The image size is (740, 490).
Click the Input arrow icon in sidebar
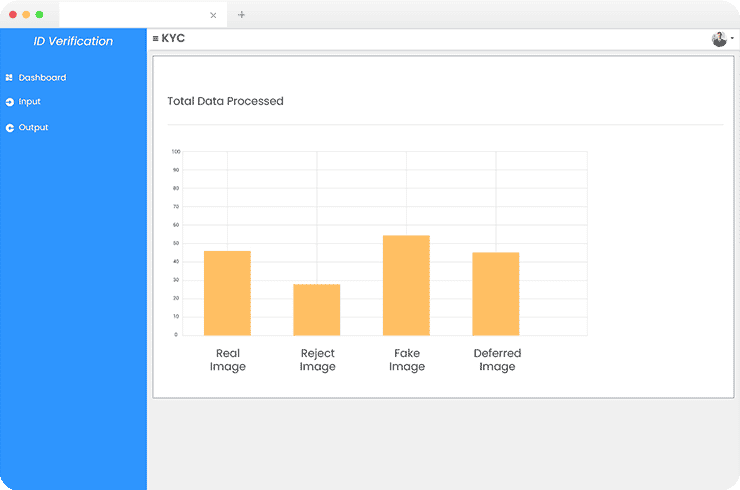pos(9,102)
